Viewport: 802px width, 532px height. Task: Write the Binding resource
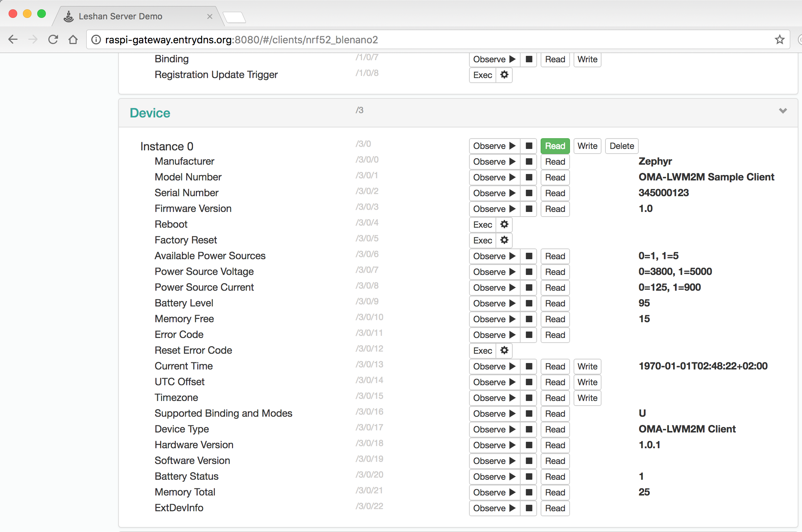(587, 59)
